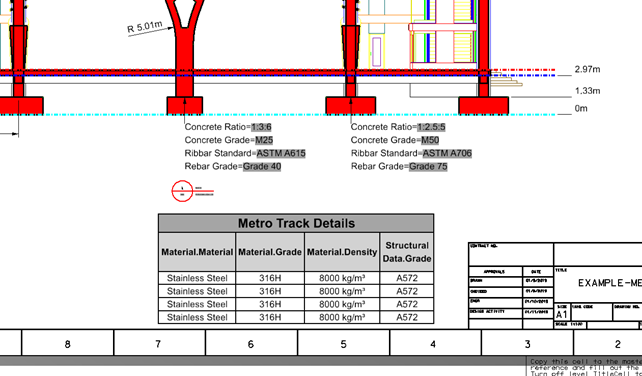The height and width of the screenshot is (376, 642).
Task: Click the M25 concrete grade field
Action: [x=264, y=140]
